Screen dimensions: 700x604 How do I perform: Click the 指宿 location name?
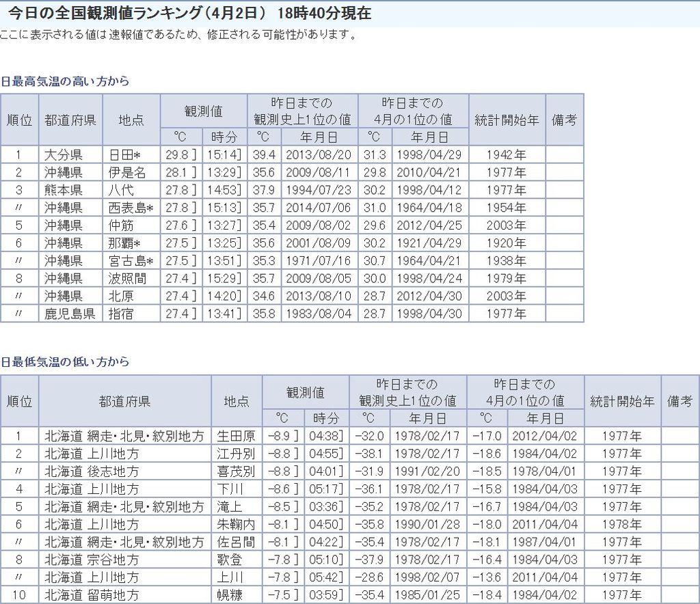tap(121, 314)
